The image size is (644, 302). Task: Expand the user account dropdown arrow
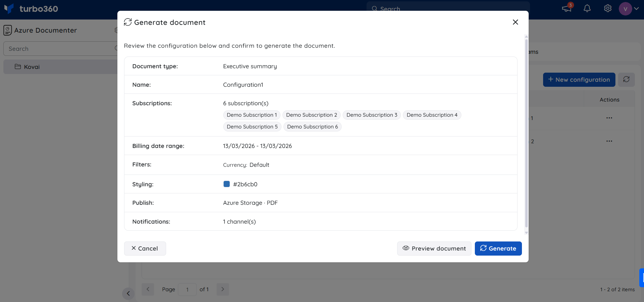pyautogui.click(x=637, y=9)
